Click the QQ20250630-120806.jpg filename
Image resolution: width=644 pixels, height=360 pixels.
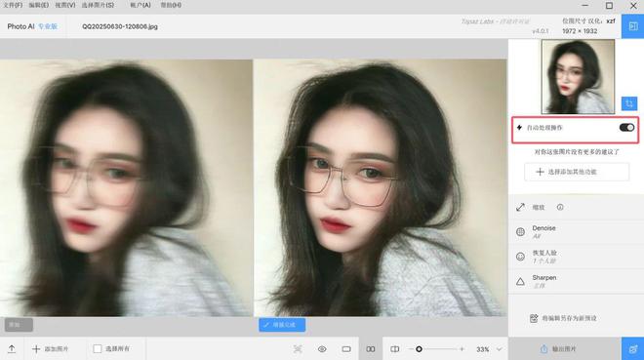[x=120, y=26]
